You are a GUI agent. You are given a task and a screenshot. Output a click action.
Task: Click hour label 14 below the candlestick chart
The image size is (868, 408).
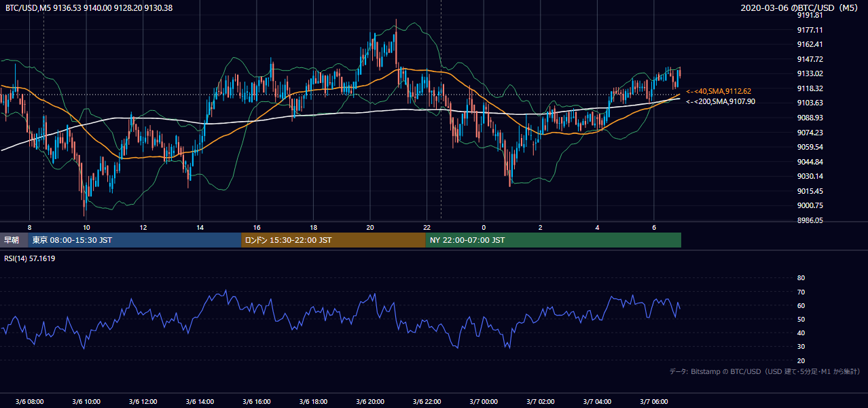click(200, 227)
